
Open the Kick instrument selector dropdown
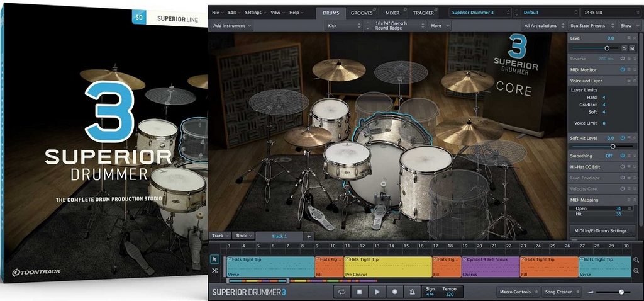343,25
